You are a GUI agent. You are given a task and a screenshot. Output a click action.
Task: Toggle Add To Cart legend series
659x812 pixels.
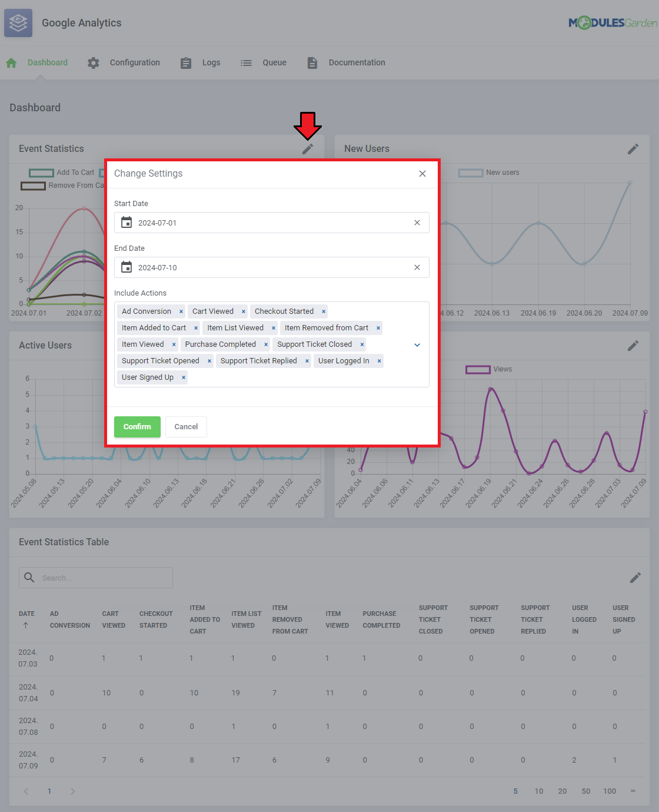(x=62, y=173)
